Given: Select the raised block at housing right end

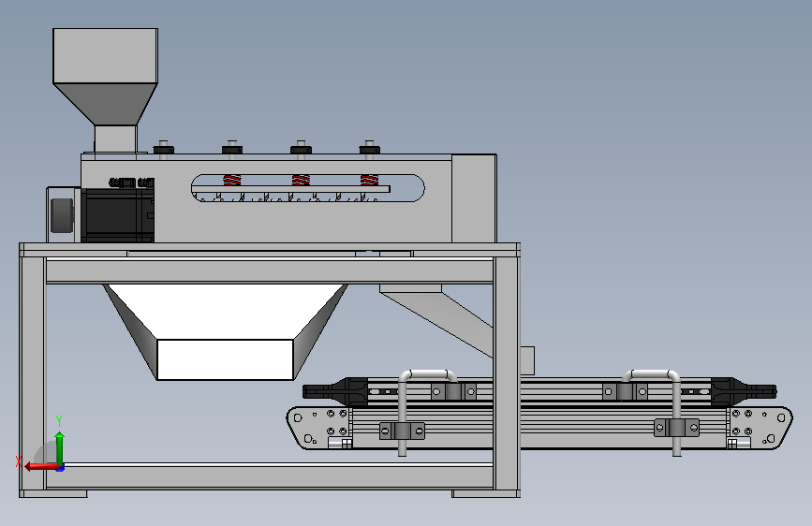Looking at the screenshot, I should point(474,198).
